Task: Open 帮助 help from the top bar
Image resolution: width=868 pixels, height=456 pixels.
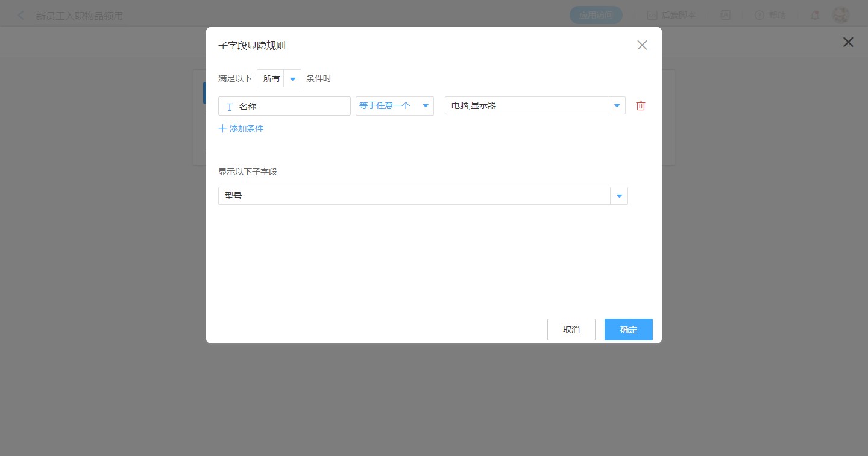Action: click(770, 16)
